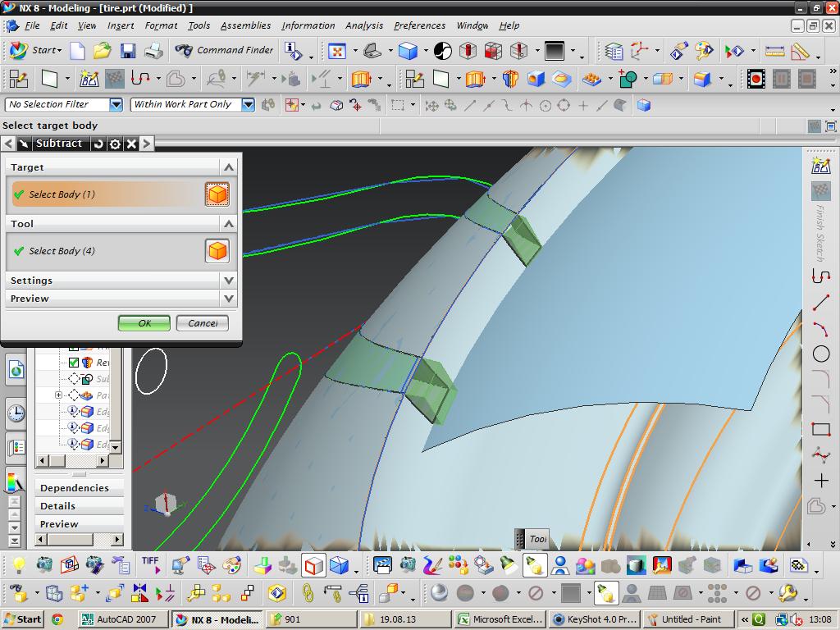Click OK in the Subtract dialog
The height and width of the screenshot is (630, 840).
(144, 323)
